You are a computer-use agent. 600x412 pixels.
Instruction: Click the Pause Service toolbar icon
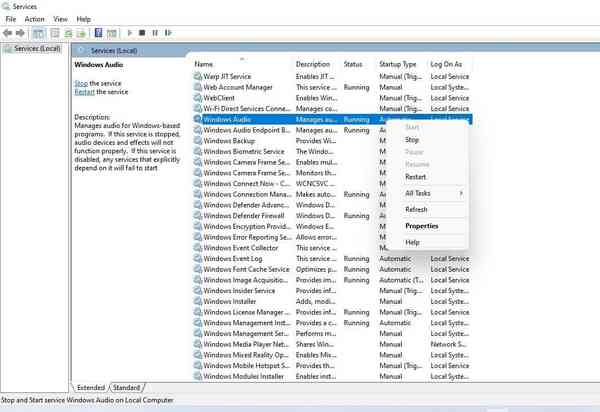coord(155,32)
